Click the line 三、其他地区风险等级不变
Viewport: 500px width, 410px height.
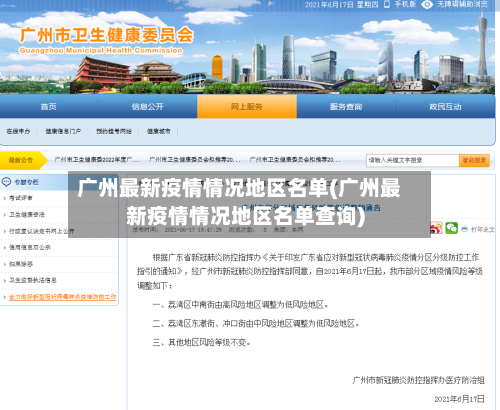(201, 342)
